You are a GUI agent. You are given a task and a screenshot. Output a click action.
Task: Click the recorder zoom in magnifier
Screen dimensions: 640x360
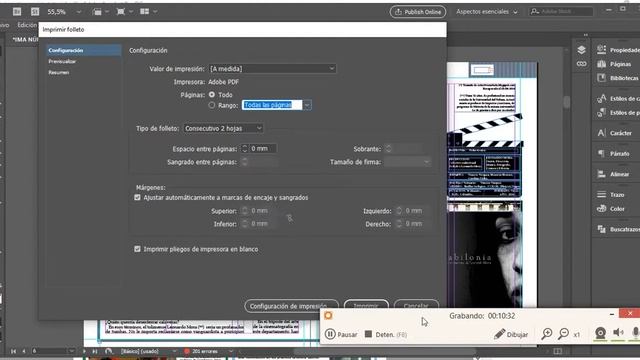click(547, 334)
